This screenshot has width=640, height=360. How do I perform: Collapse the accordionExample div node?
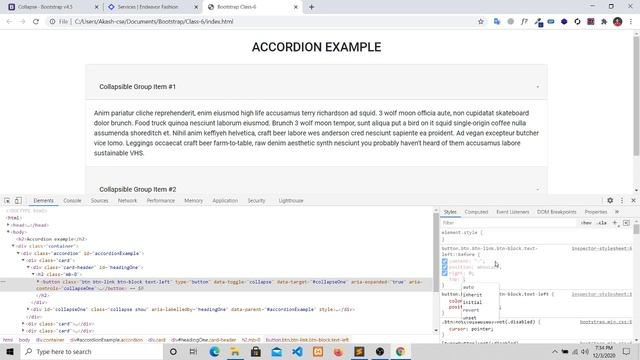tap(18, 253)
